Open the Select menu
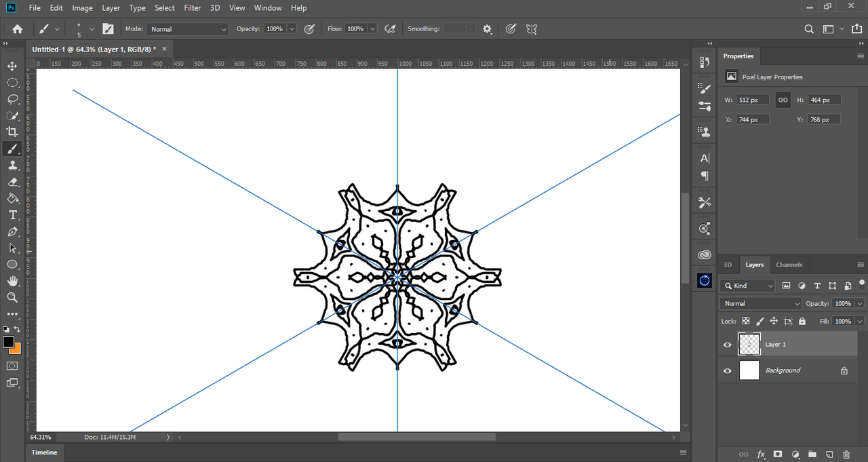 (x=165, y=7)
